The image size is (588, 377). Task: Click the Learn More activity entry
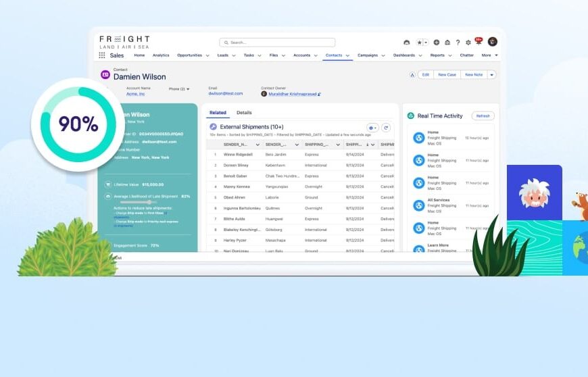[438, 245]
